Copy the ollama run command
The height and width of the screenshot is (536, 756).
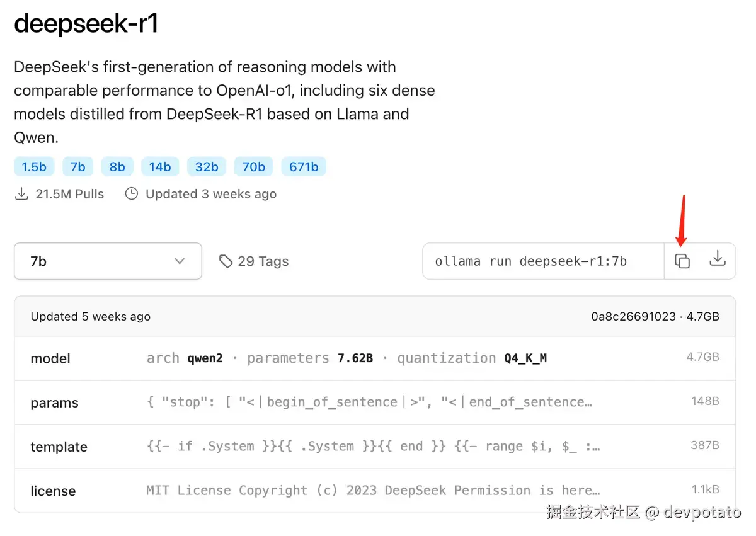[682, 261]
